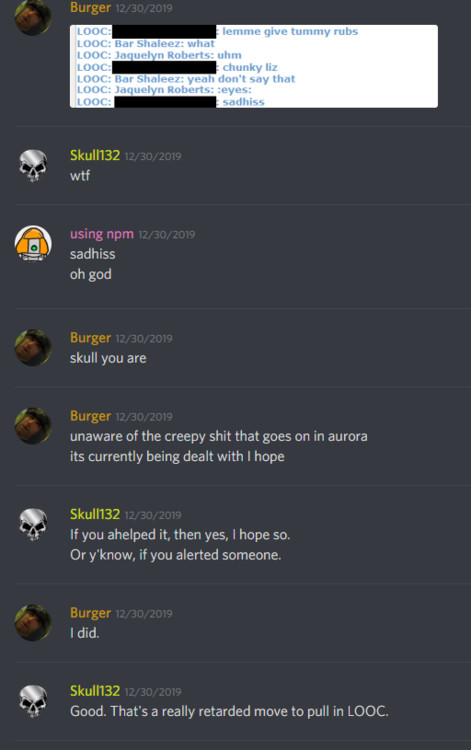Click the message text "sadhiss" by using npm

pyautogui.click(x=93, y=254)
